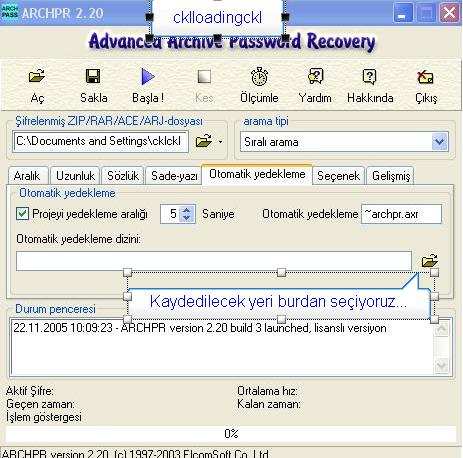Run benchmark via the Ölçümle stopwatch icon
This screenshot has height=458, width=463.
click(259, 76)
